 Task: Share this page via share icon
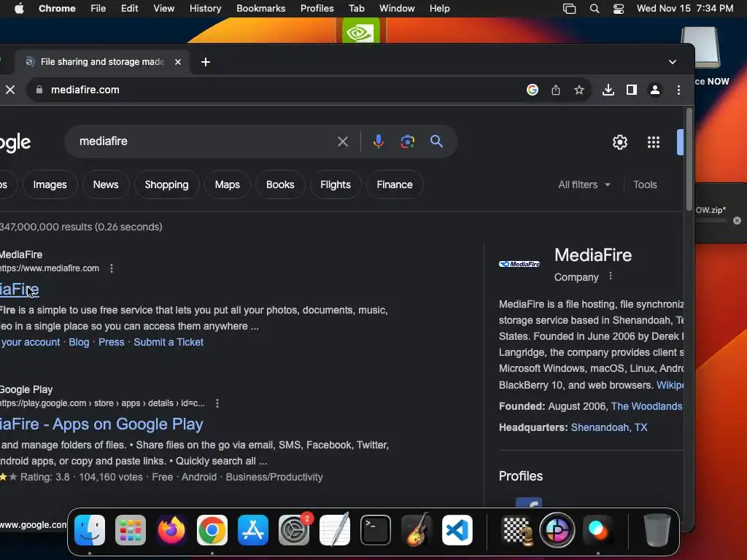point(555,90)
